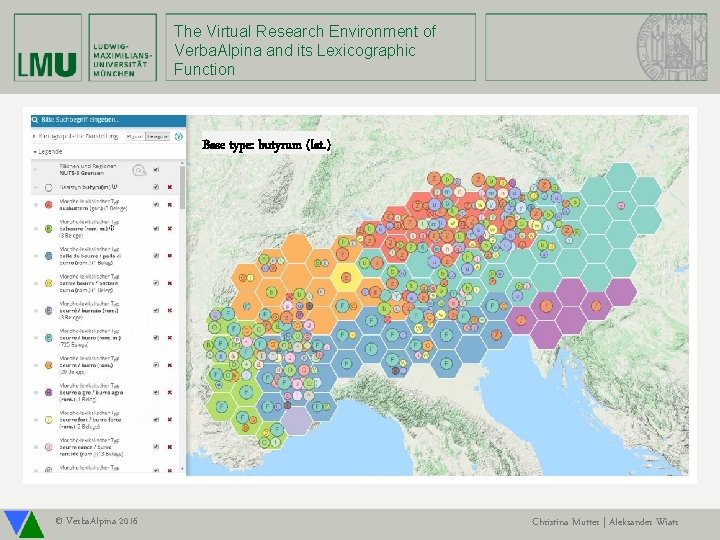Uncheck beurre / burro (rom. m.) checkbox

156,338
